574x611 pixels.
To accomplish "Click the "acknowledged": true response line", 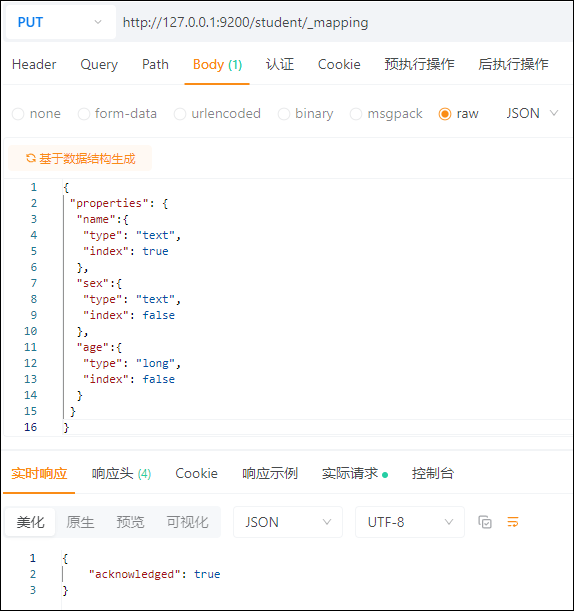I will point(154,574).
